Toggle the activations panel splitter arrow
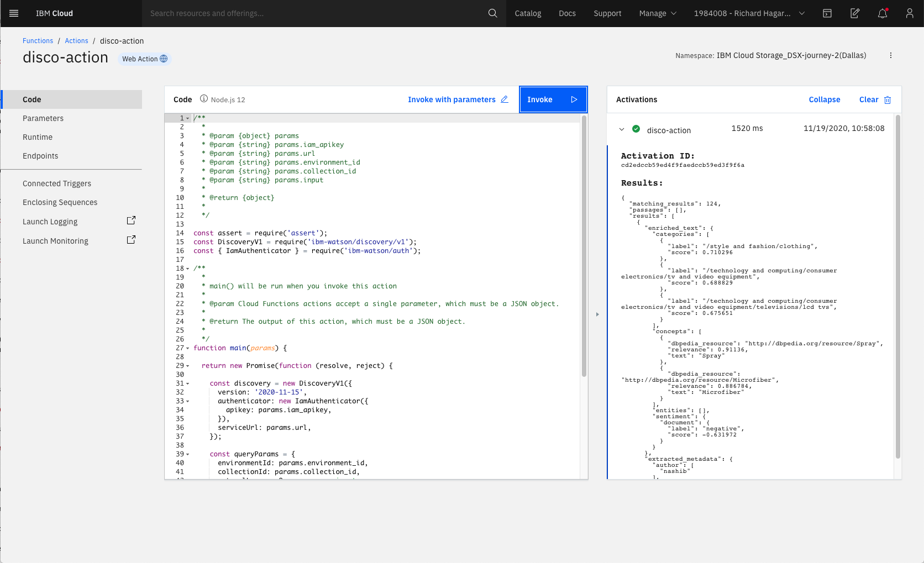The image size is (924, 563). [x=597, y=314]
